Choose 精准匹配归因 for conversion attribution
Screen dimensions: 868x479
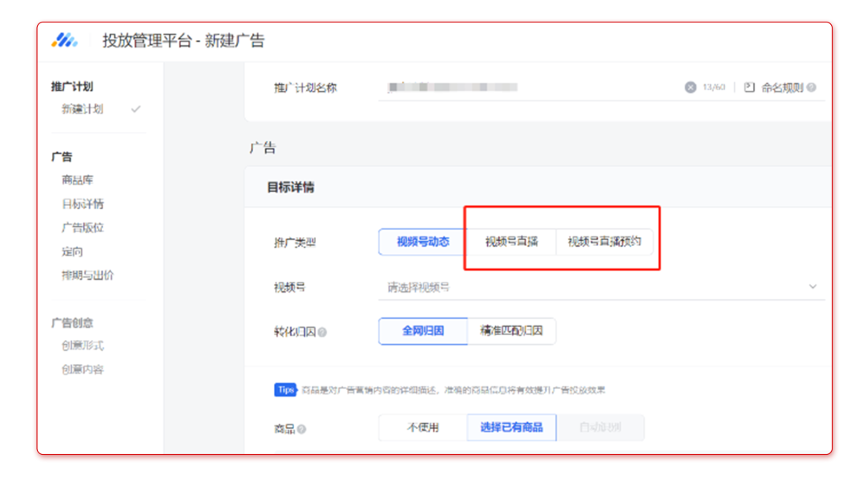click(511, 330)
